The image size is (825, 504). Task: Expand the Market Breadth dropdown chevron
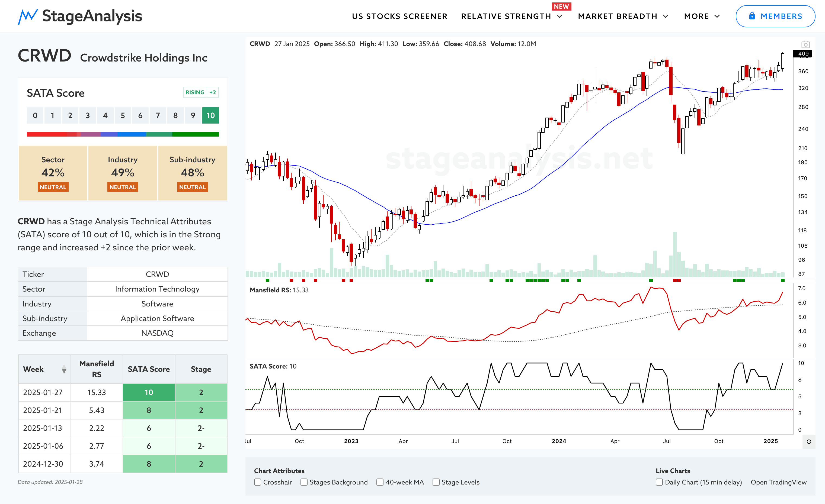click(666, 16)
